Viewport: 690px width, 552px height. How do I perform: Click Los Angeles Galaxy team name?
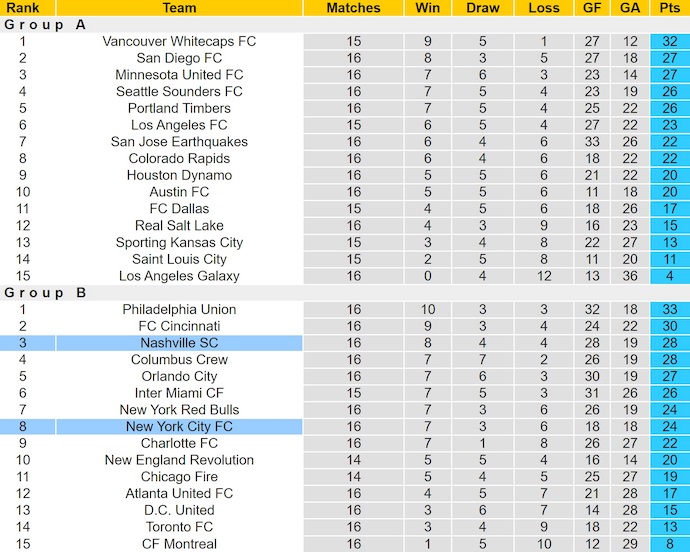pos(179,276)
